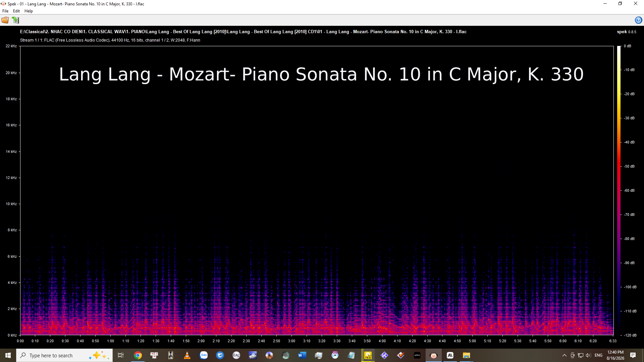
Task: Open the speaker app icon on taskbar
Action: (171, 355)
